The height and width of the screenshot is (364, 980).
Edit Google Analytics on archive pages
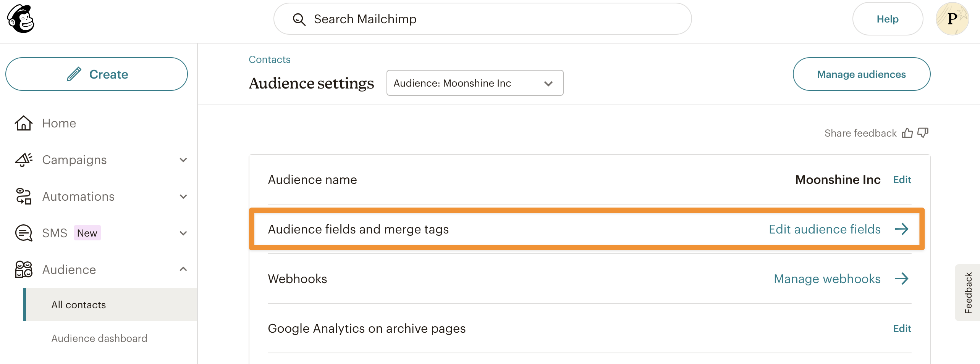[x=902, y=329]
